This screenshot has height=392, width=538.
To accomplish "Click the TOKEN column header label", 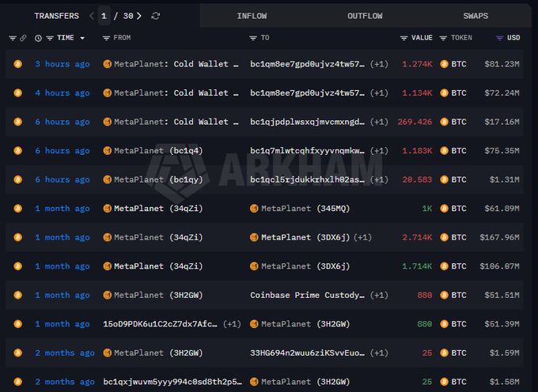I will [x=461, y=38].
